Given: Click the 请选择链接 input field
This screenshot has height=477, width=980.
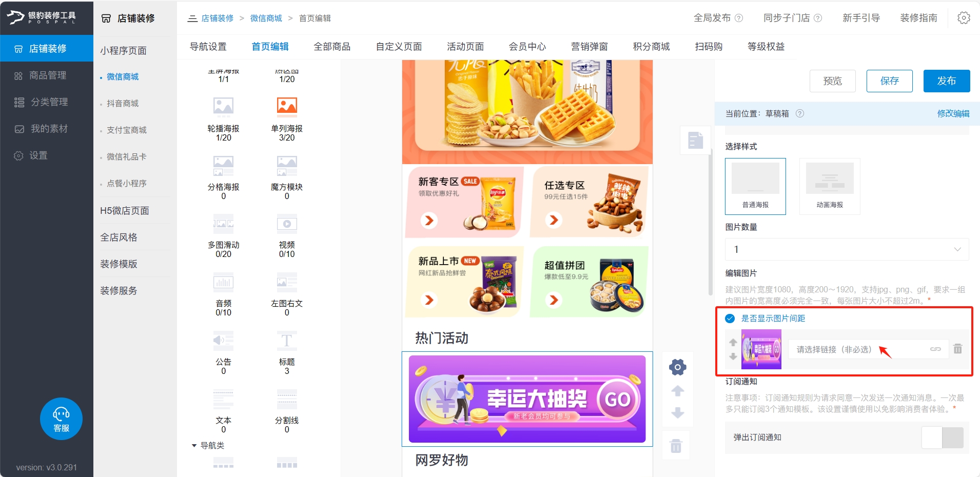Looking at the screenshot, I should click(868, 349).
